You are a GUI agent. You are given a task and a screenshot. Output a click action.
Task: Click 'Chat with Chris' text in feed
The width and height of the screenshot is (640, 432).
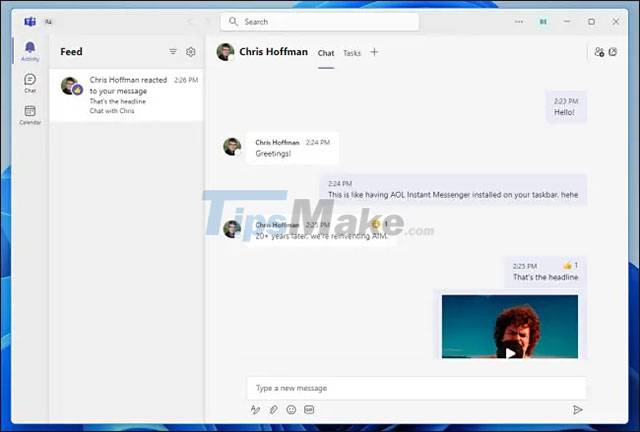pos(112,111)
